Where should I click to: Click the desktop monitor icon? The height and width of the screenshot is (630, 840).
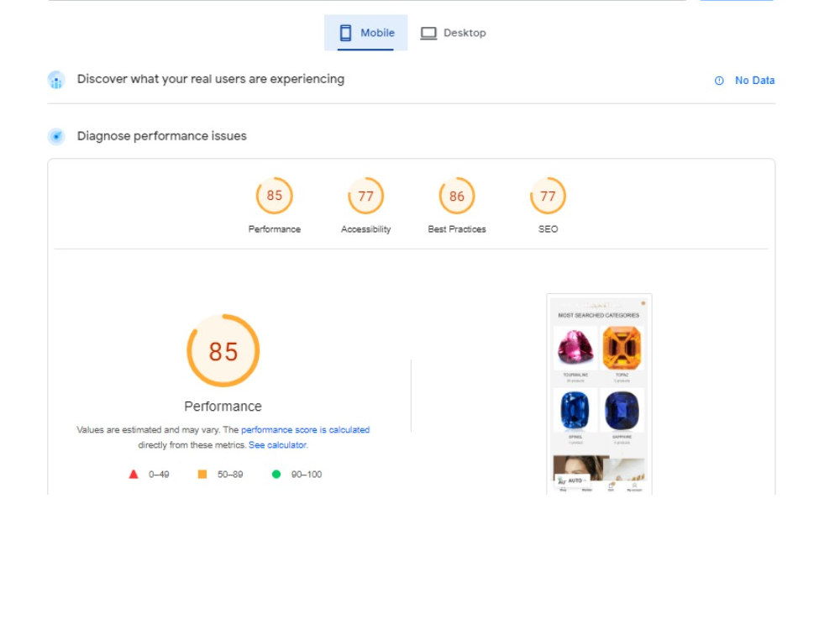[x=428, y=34]
